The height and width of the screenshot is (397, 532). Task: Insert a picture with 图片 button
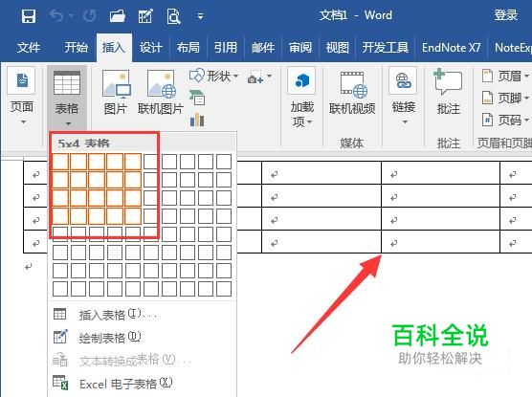(x=116, y=92)
